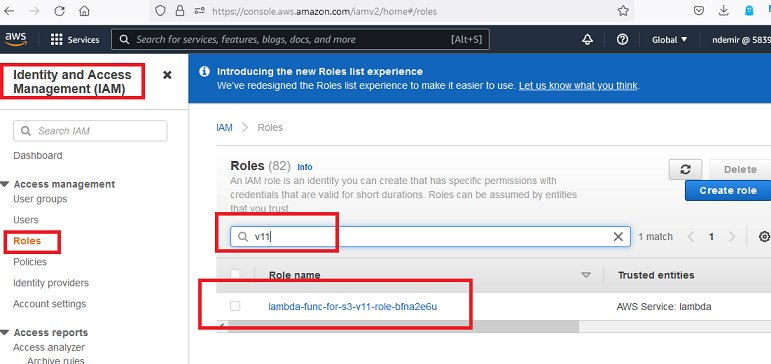This screenshot has width=771, height=364.
Task: Open Policies in the sidebar
Action: 30,262
